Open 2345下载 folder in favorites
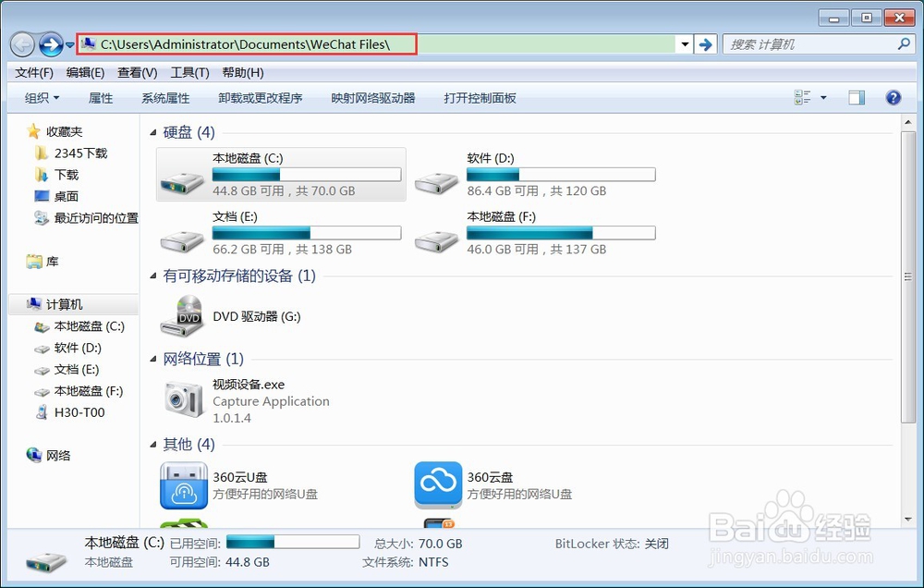Screen dimensions: 924x588 coord(80,153)
